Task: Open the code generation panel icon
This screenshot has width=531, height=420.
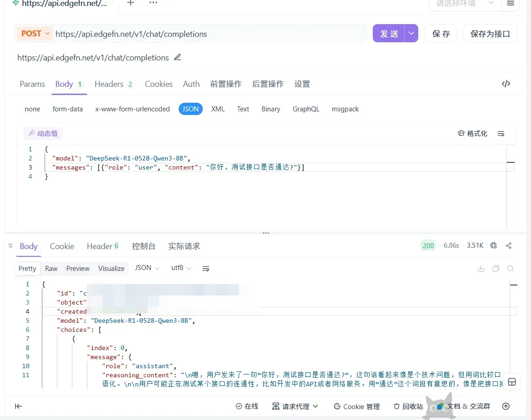Action: (x=506, y=84)
